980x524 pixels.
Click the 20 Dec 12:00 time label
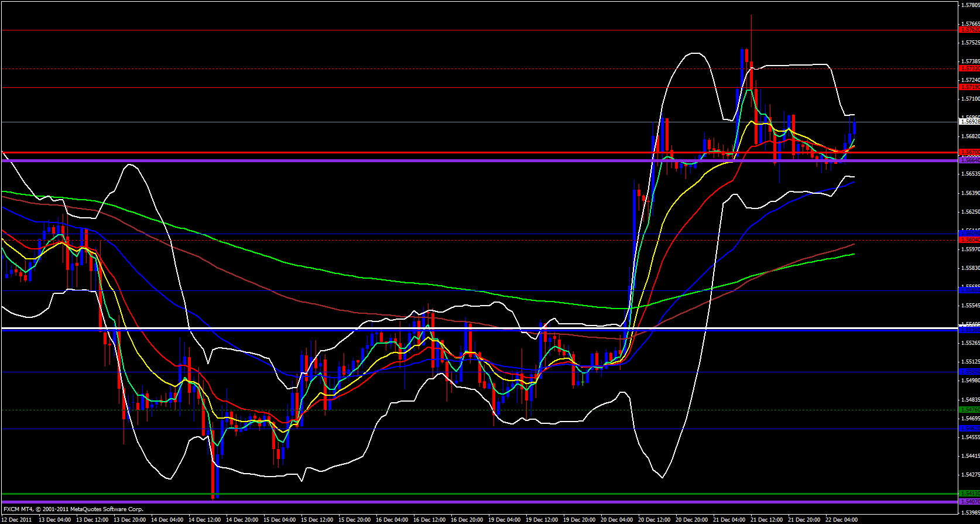(655, 520)
